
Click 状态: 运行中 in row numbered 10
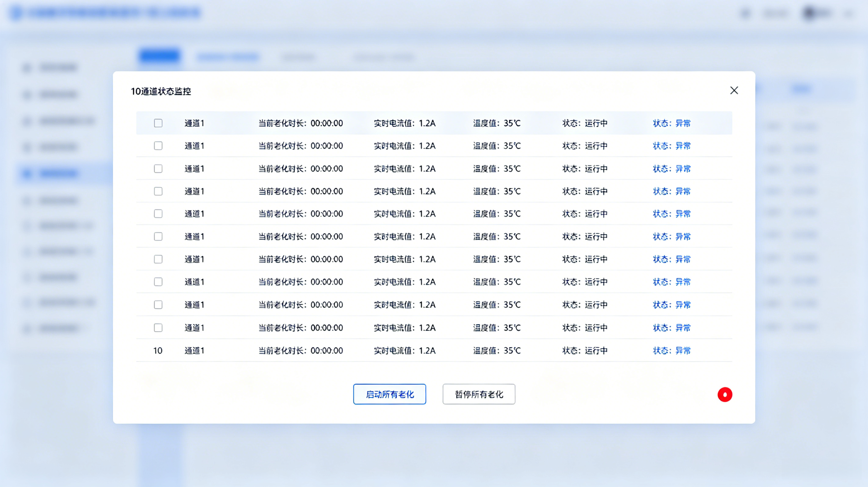(x=585, y=350)
